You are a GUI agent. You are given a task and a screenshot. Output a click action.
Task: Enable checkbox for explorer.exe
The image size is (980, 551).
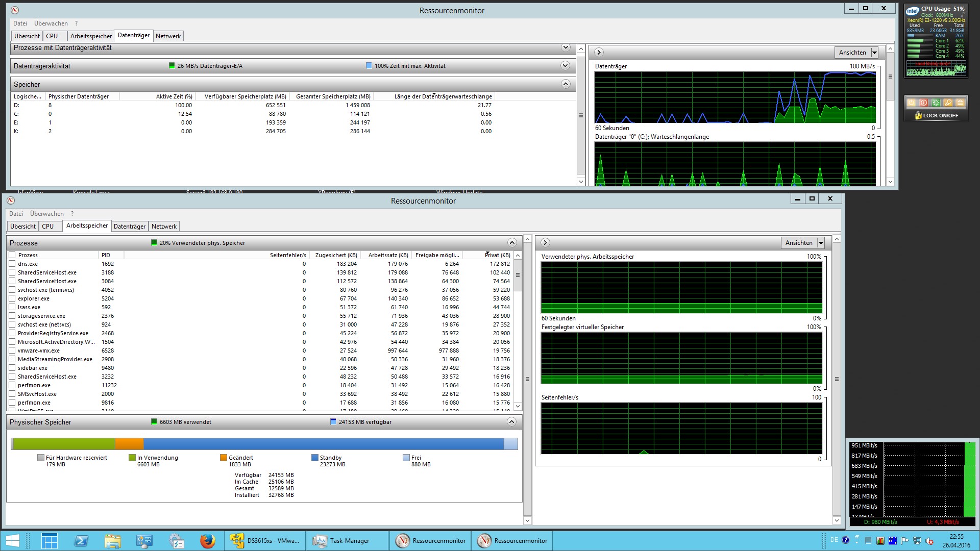point(12,298)
